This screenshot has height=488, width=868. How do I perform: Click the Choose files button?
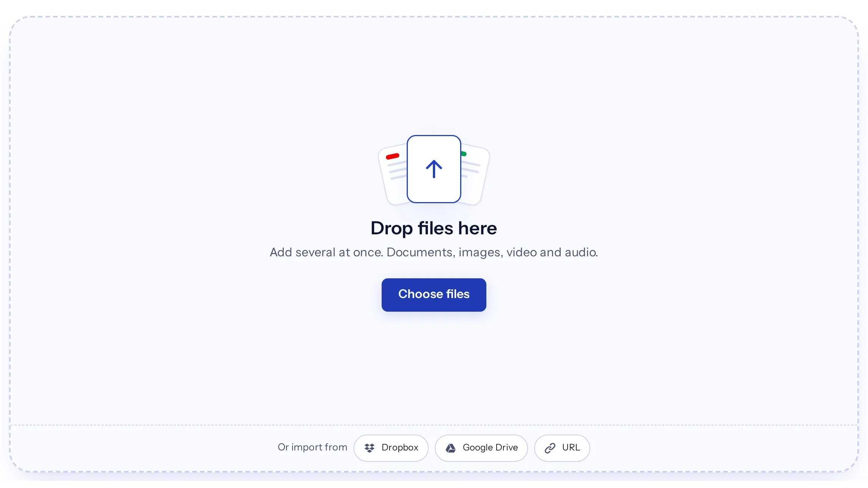coord(434,295)
